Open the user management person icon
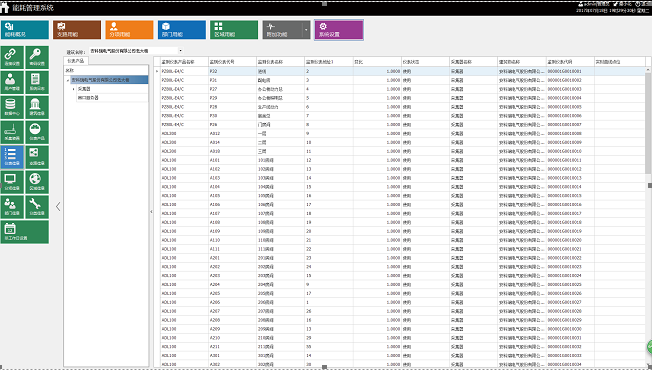 click(x=12, y=82)
